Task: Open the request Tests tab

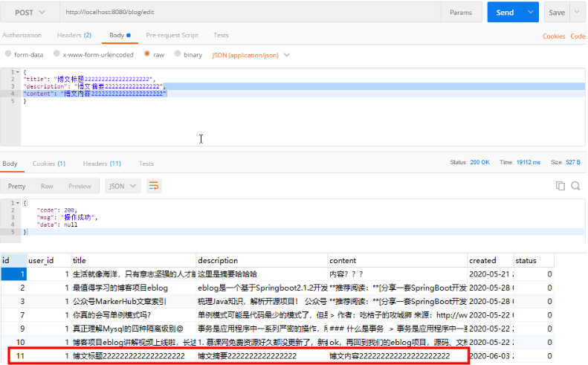Action: (221, 35)
